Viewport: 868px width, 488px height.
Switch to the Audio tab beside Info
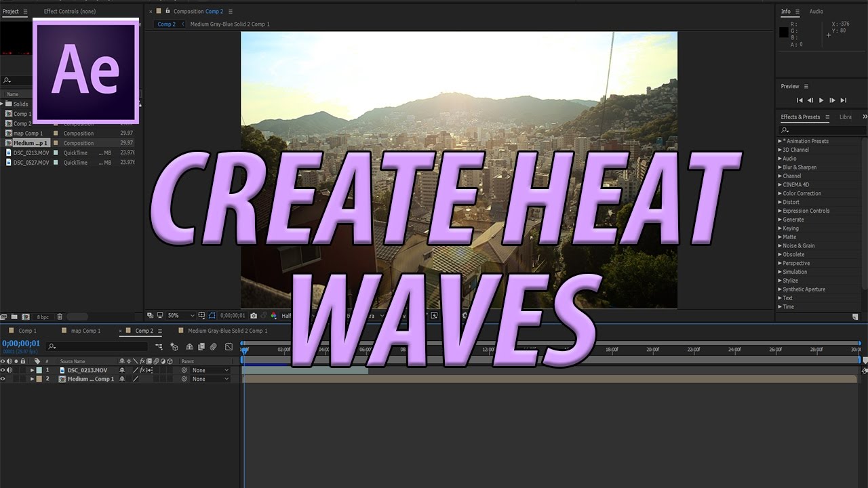tap(816, 11)
